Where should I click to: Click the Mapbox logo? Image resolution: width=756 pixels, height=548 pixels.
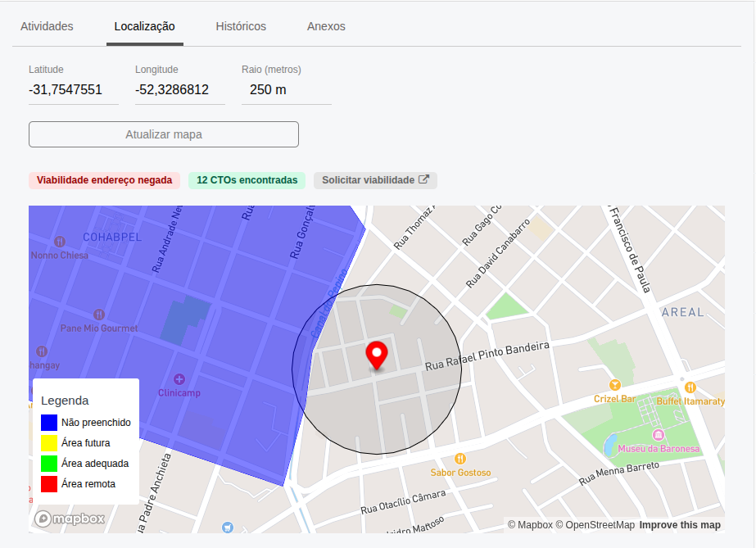tap(70, 519)
